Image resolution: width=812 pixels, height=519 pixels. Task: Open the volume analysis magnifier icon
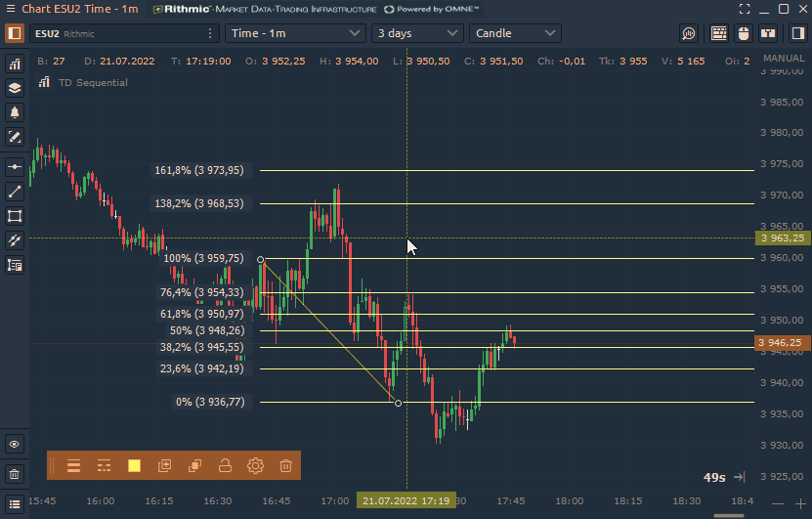pos(689,33)
